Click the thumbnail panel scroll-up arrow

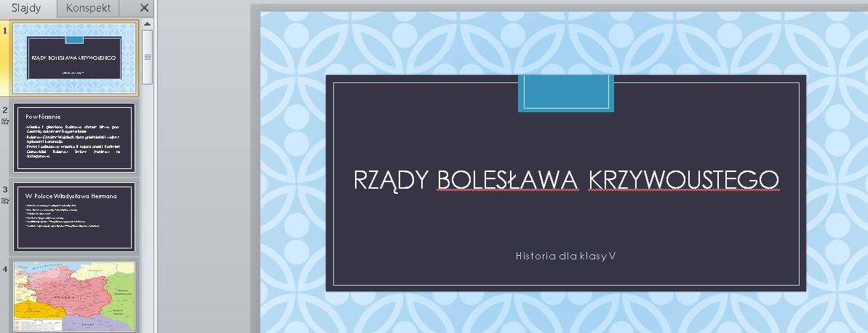148,24
